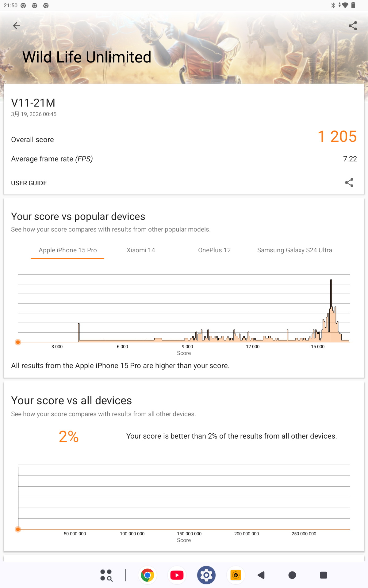Image resolution: width=368 pixels, height=588 pixels.
Task: Open the app drawer search icon
Action: tap(106, 575)
